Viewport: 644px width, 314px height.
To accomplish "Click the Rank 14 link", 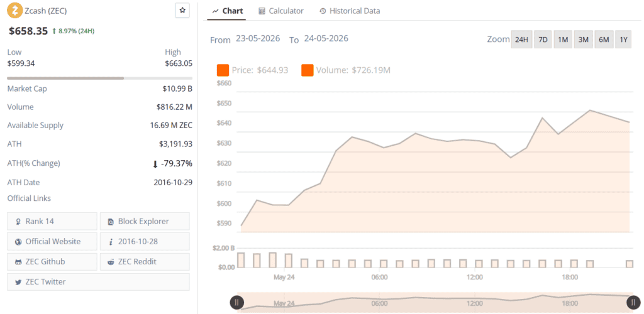I will [52, 221].
